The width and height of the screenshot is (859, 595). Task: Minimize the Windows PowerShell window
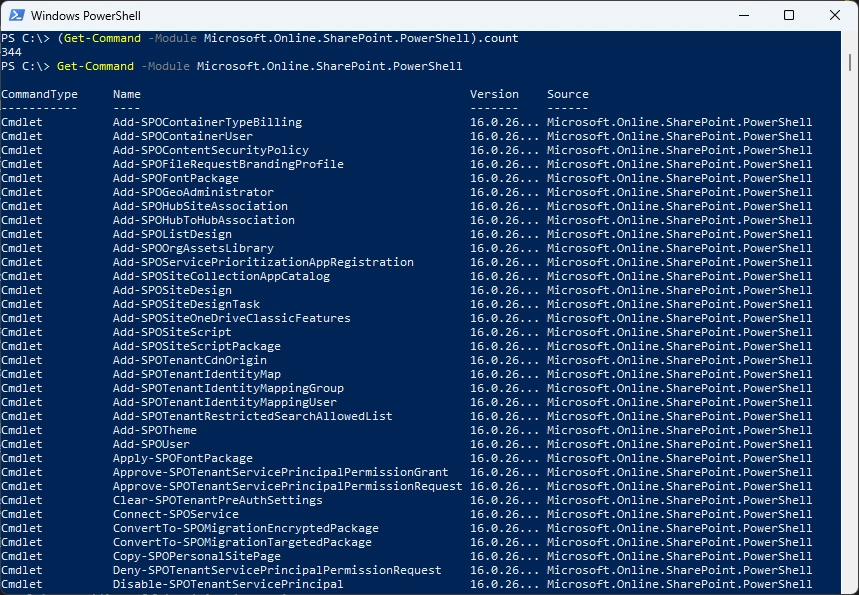click(x=743, y=15)
